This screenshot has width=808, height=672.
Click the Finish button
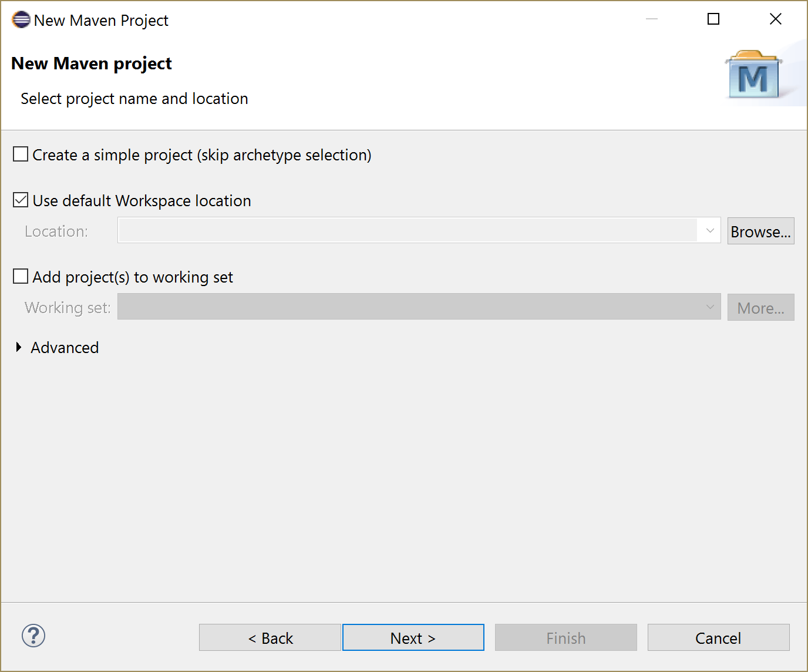(566, 637)
